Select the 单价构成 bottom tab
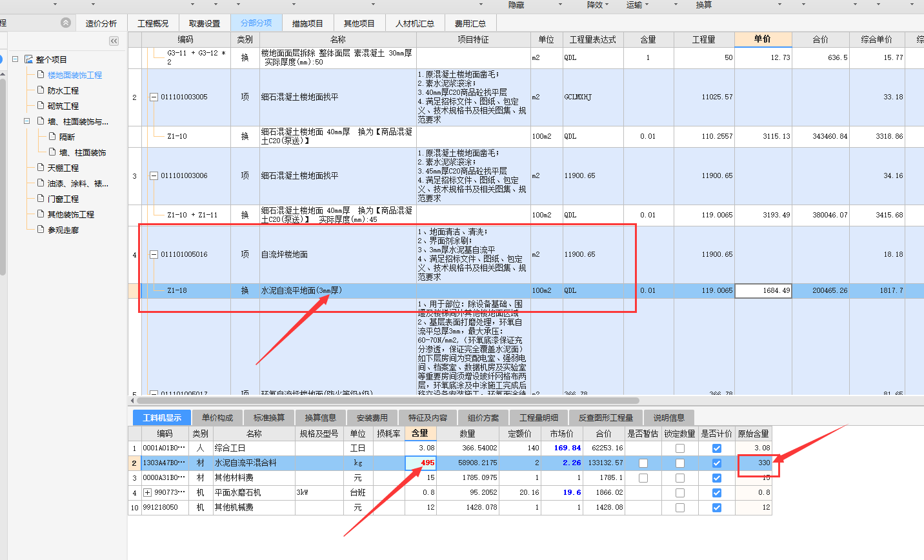The height and width of the screenshot is (560, 924). point(217,417)
